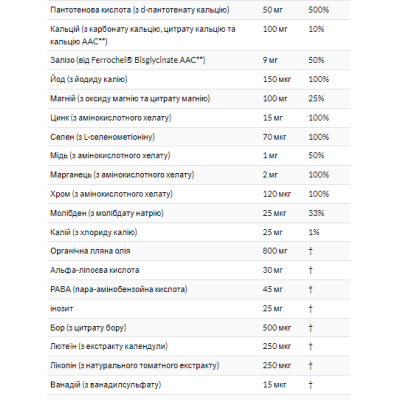Click the dagger symbol for Лікопін
400x400 pixels.
(x=311, y=366)
